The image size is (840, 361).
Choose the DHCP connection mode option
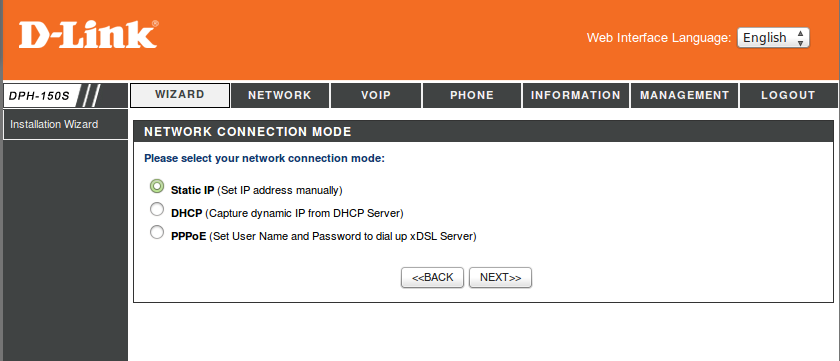pyautogui.click(x=157, y=209)
